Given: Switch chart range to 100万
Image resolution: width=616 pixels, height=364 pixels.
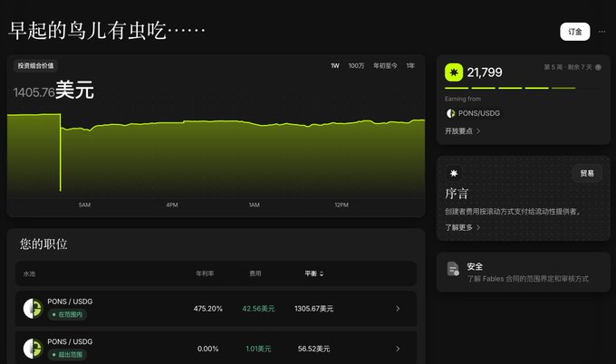Looking at the screenshot, I should 356,65.
